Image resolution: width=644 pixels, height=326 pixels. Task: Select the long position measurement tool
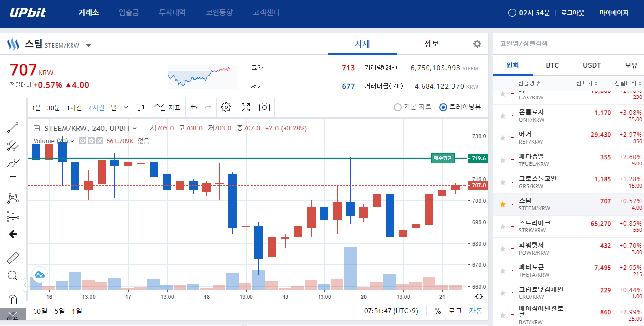click(x=13, y=216)
